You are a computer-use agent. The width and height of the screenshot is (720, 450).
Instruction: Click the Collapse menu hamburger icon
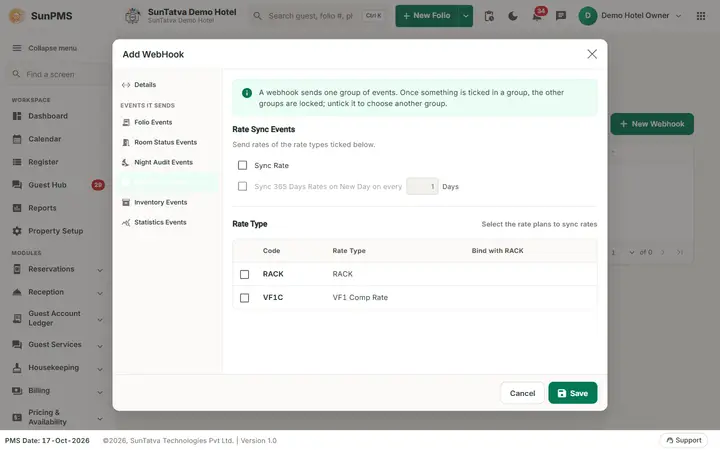click(x=17, y=48)
